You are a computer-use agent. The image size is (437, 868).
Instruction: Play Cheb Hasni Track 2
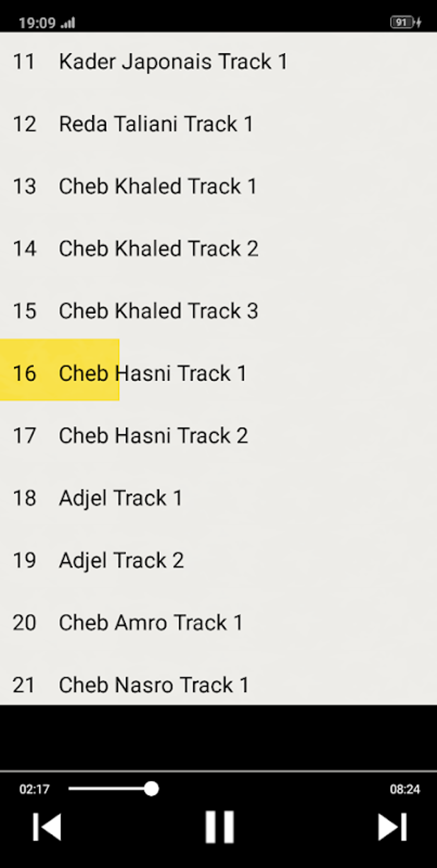point(153,436)
